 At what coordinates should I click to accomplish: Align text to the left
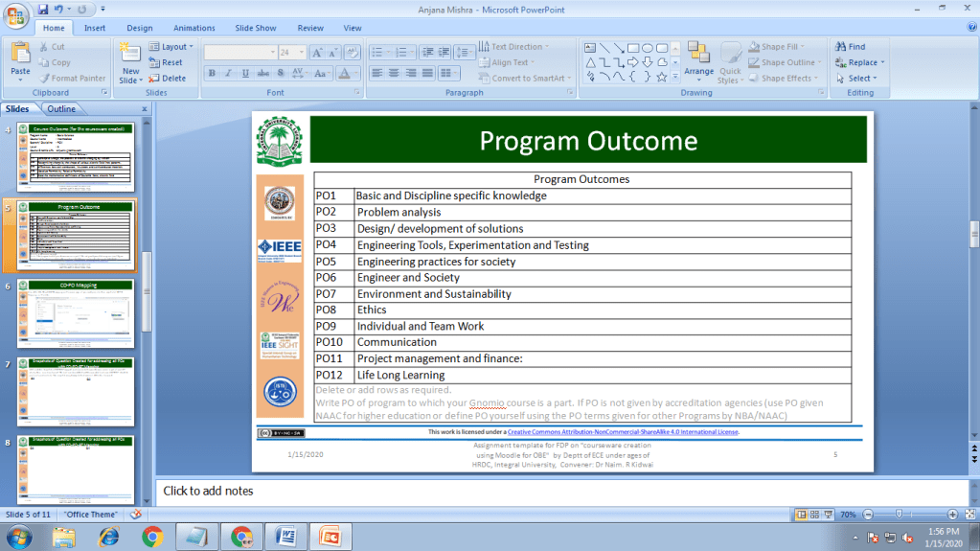[x=376, y=73]
